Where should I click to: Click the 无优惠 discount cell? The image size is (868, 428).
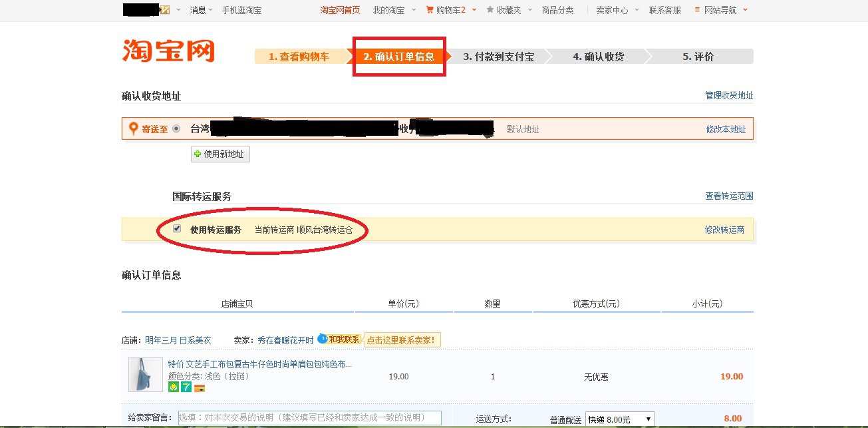click(x=596, y=377)
